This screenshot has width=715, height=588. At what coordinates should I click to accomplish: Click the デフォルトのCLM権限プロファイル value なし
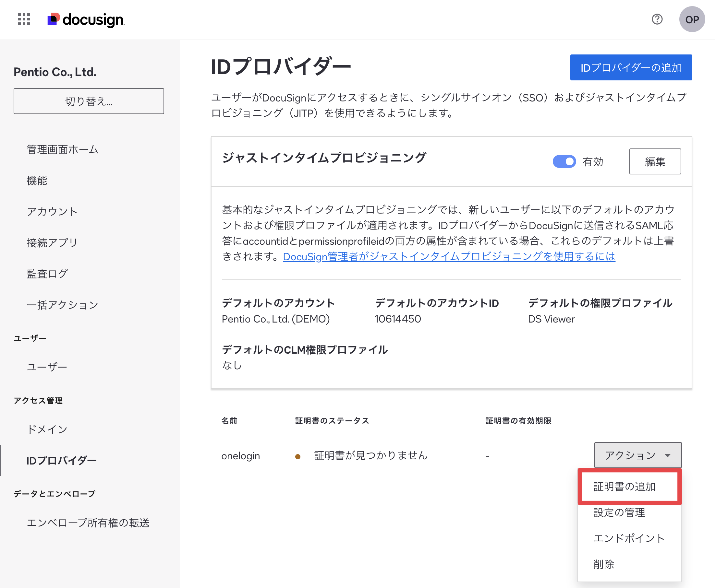[232, 365]
